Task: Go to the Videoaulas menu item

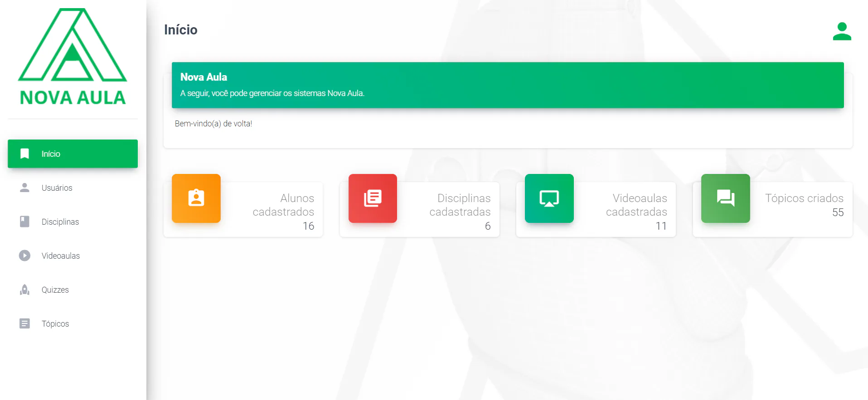Action: 73,255
